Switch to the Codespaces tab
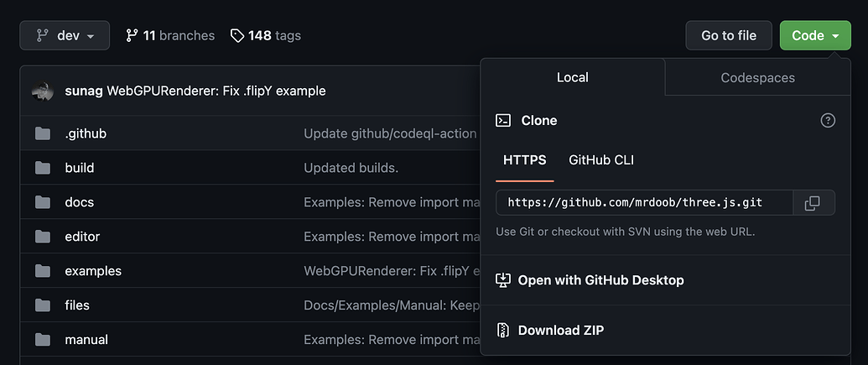Screen dimensions: 868x365 [x=757, y=77]
